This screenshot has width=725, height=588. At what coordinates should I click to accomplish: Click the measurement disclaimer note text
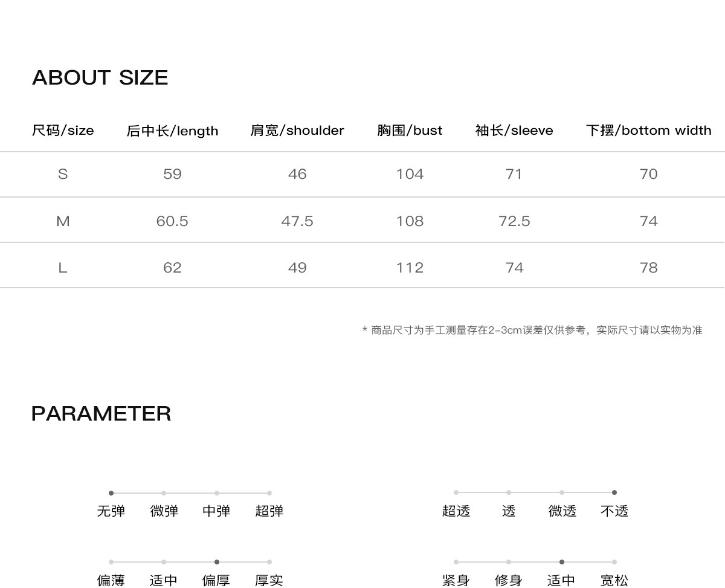click(x=532, y=330)
